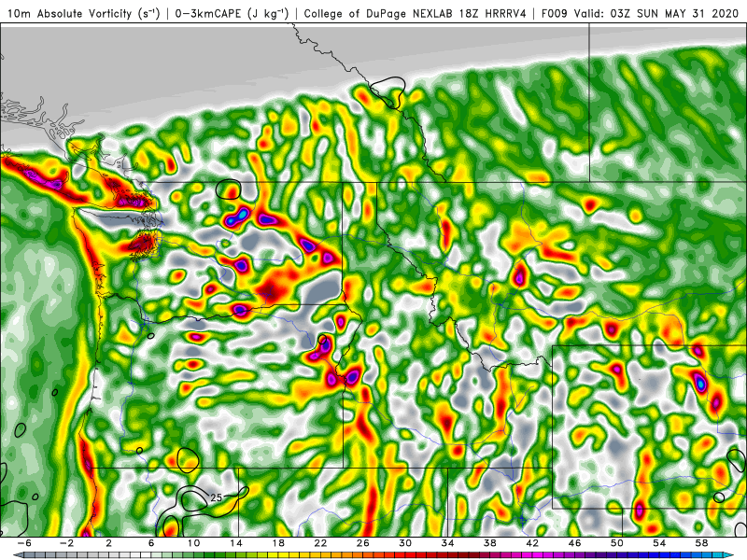Click the '34' colorbar tick label
Viewport: 747px width, 560px height.
pyautogui.click(x=447, y=543)
